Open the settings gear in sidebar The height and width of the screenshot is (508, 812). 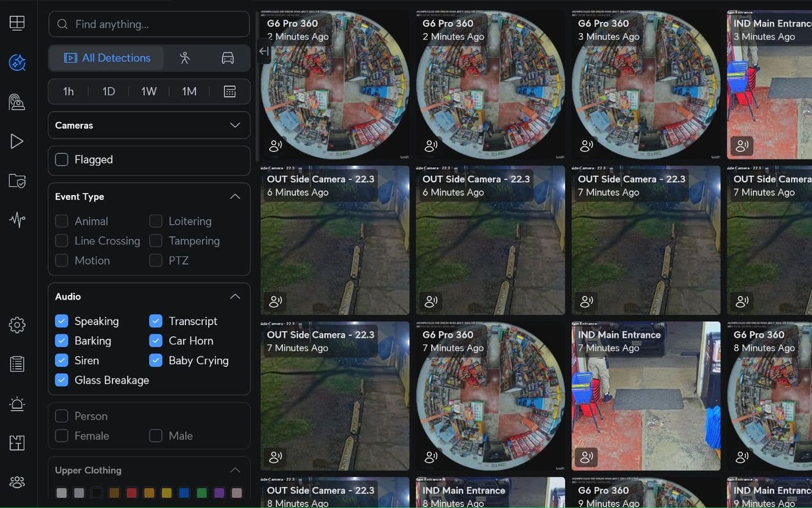(x=17, y=325)
